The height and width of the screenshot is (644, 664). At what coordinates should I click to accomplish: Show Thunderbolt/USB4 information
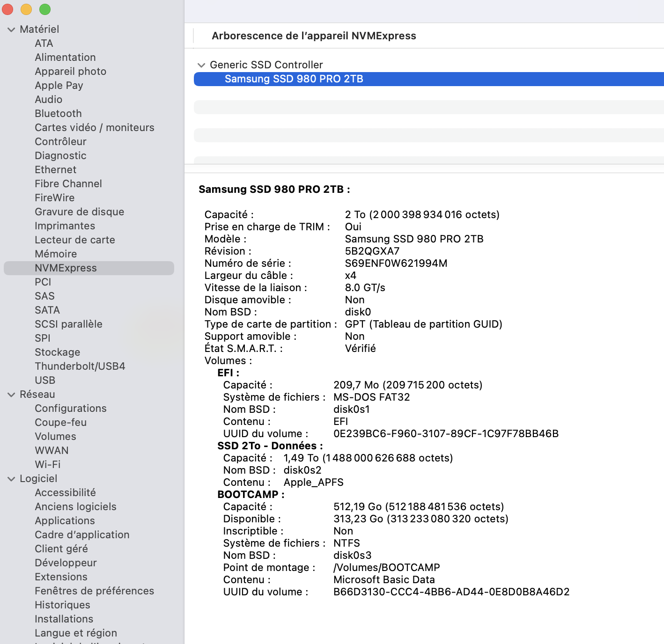[80, 366]
